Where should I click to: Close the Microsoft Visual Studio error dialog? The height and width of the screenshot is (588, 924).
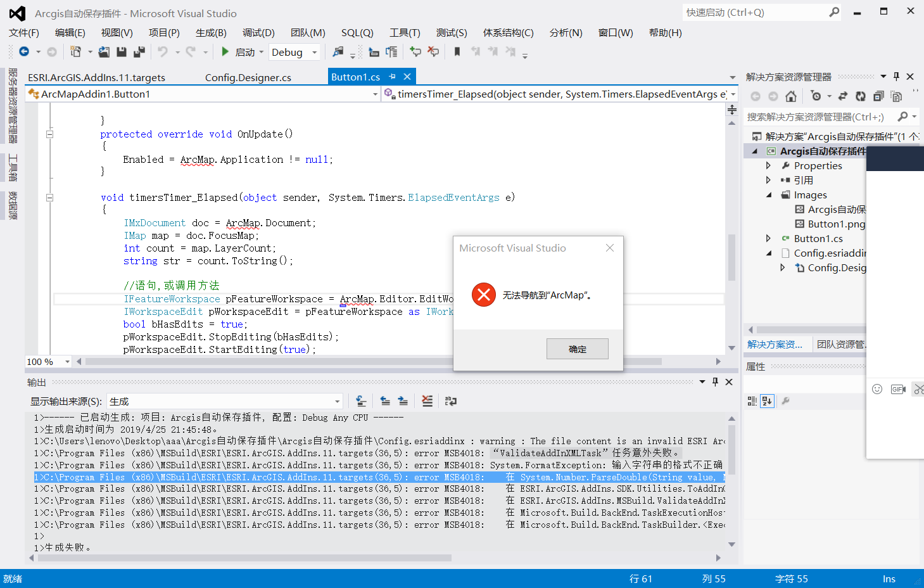610,248
